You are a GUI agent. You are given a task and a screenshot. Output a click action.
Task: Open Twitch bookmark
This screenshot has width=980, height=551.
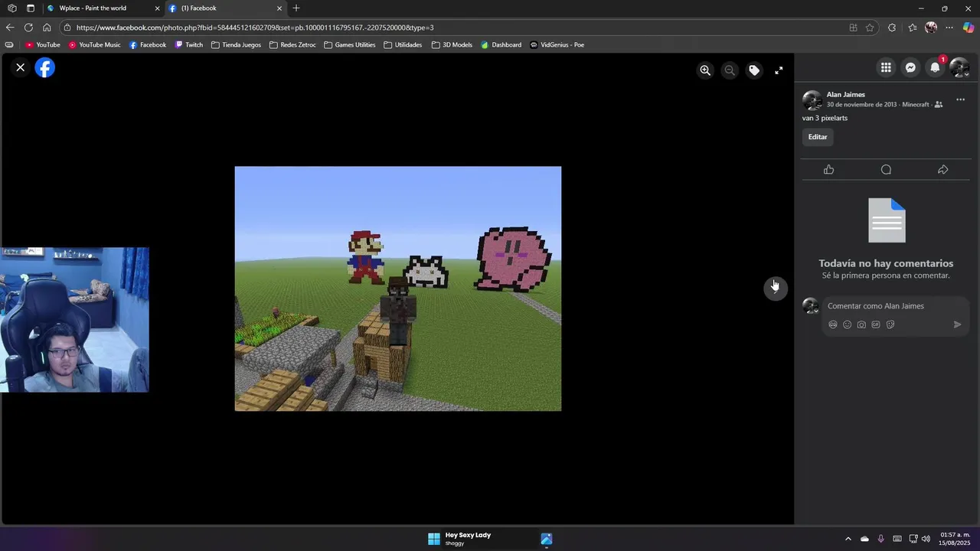[x=189, y=45]
